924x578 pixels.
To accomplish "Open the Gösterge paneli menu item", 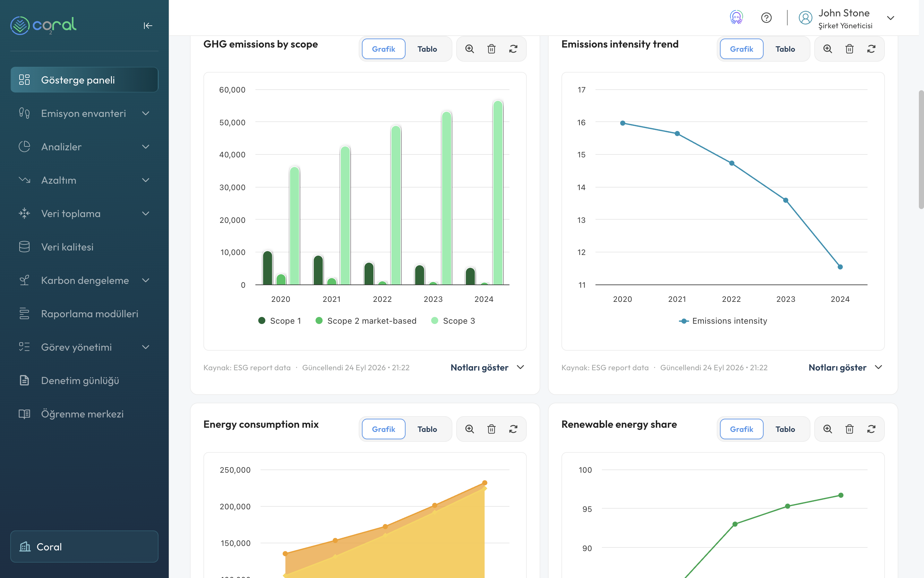I will [x=84, y=80].
